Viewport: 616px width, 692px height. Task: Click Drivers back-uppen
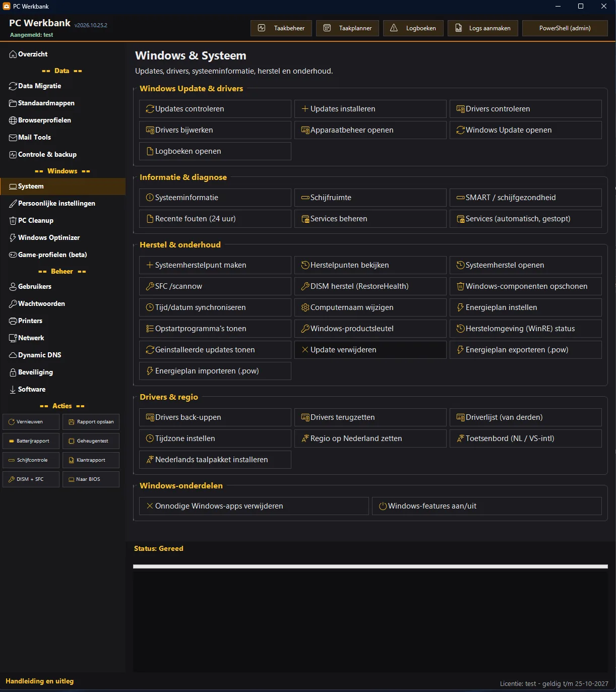(215, 417)
